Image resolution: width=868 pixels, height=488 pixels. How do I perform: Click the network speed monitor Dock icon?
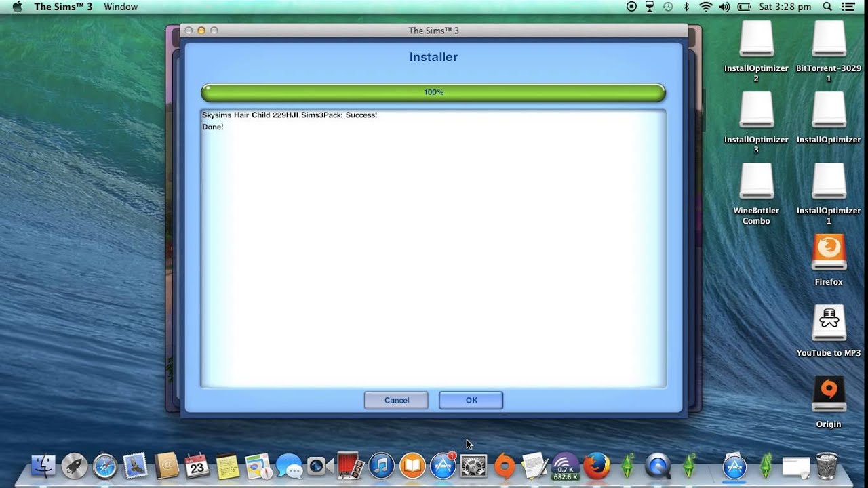point(566,466)
